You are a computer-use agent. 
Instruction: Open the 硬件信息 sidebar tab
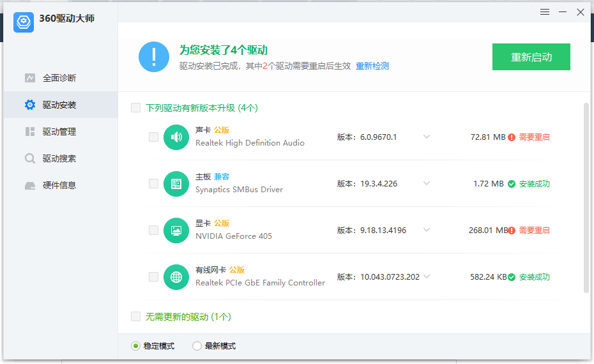point(61,185)
